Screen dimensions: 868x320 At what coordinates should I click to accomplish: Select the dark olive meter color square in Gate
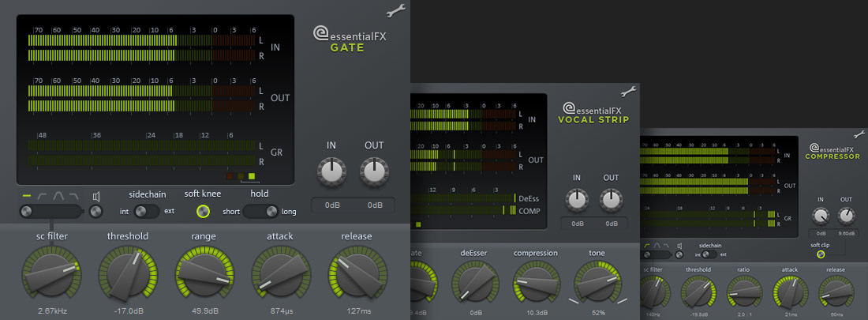point(241,176)
